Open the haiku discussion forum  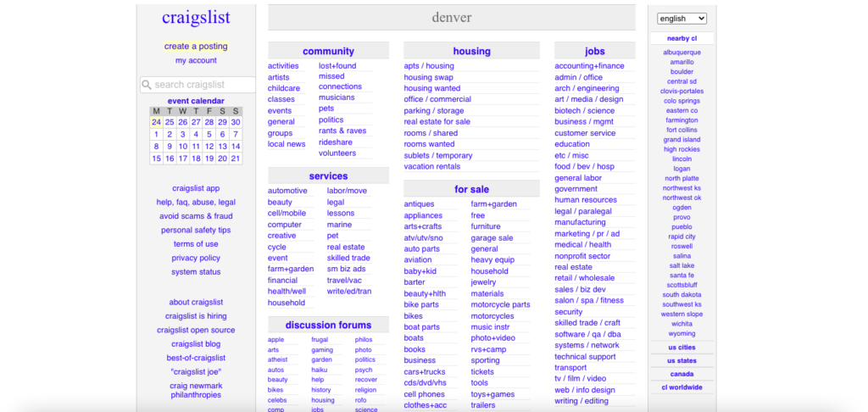point(320,370)
